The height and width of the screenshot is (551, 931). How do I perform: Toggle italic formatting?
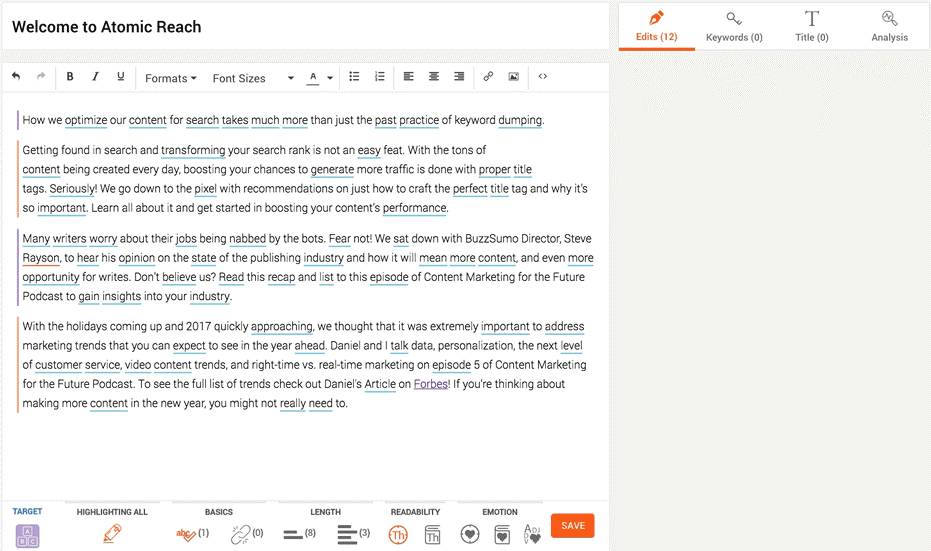95,76
